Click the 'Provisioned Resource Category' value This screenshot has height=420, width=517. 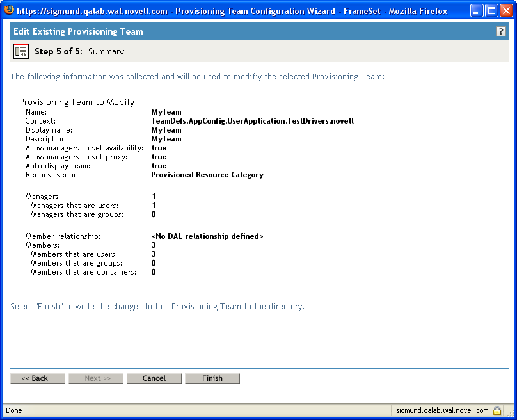[x=207, y=175]
